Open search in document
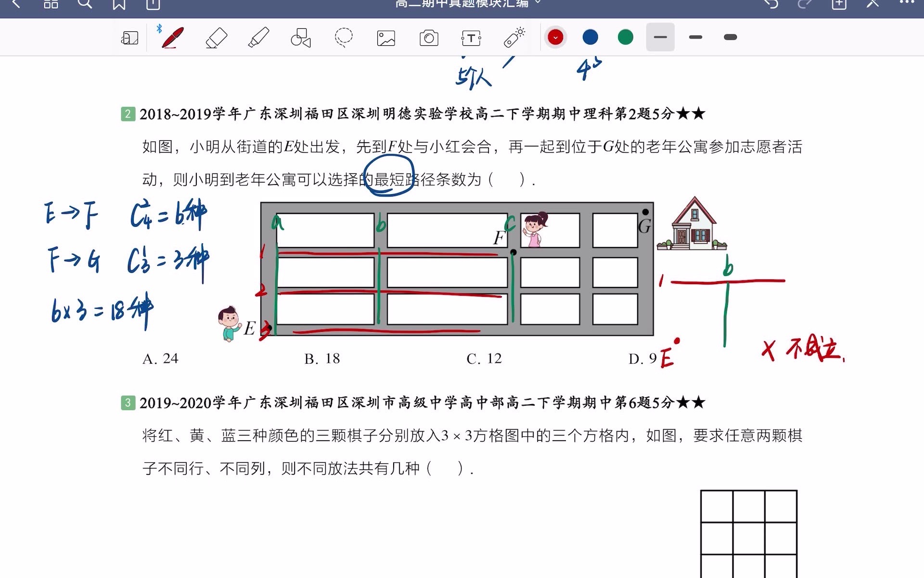The width and height of the screenshot is (924, 578). coord(85,4)
